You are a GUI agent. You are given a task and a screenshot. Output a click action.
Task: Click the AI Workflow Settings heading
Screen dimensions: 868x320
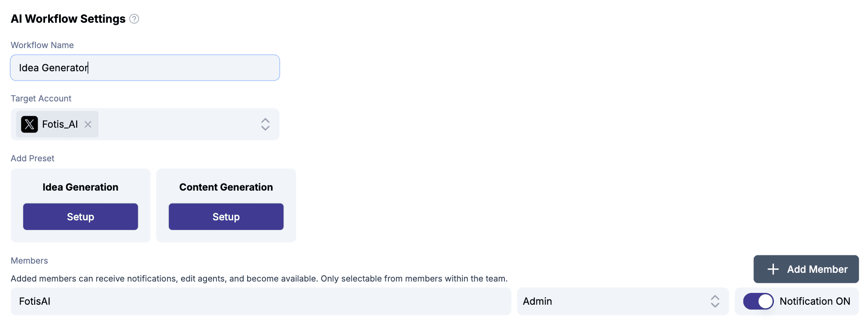68,19
